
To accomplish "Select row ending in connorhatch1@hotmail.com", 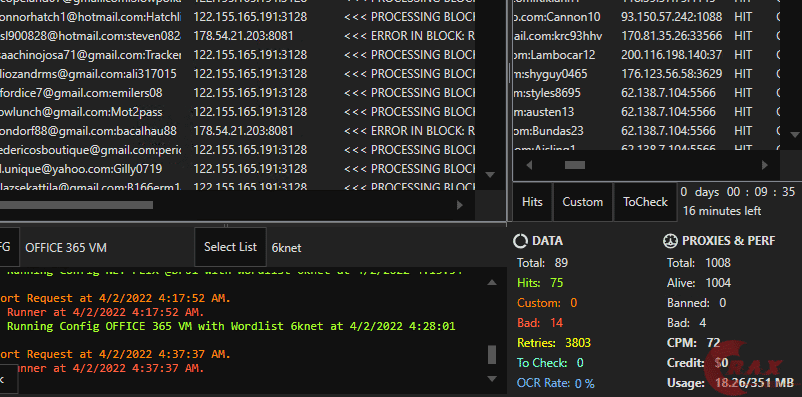I will (238, 17).
